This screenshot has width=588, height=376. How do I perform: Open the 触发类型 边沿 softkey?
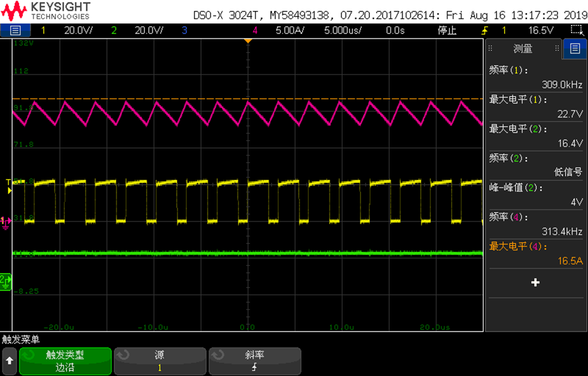[x=65, y=361]
